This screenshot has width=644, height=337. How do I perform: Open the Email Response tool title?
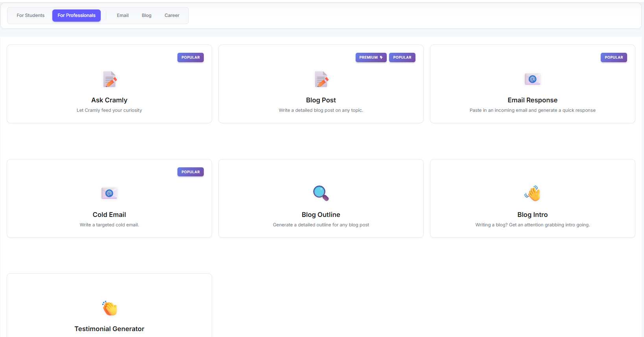point(533,100)
